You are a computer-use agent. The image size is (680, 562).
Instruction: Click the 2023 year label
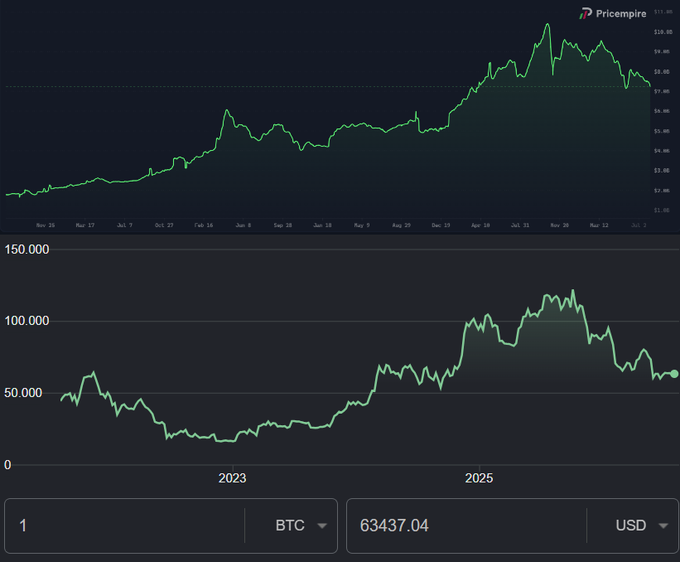point(232,478)
